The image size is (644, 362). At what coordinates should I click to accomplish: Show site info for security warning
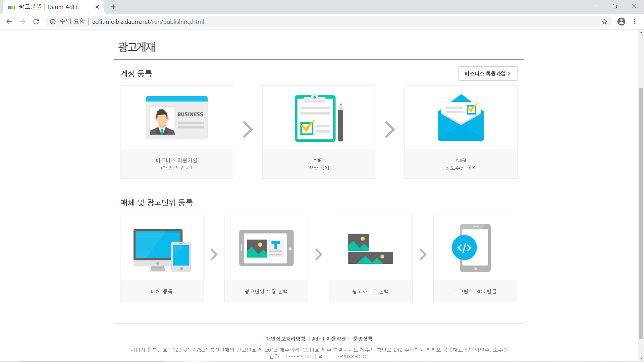[53, 22]
